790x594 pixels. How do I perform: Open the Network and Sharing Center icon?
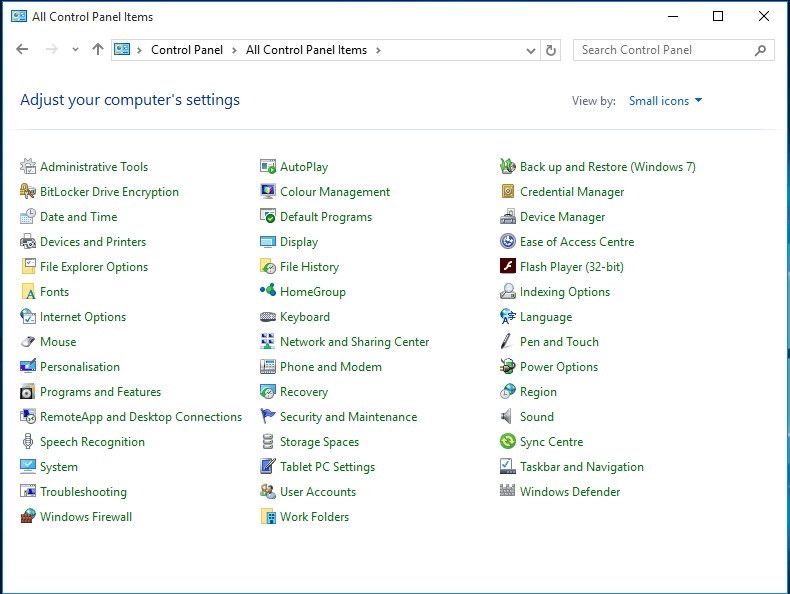point(268,342)
